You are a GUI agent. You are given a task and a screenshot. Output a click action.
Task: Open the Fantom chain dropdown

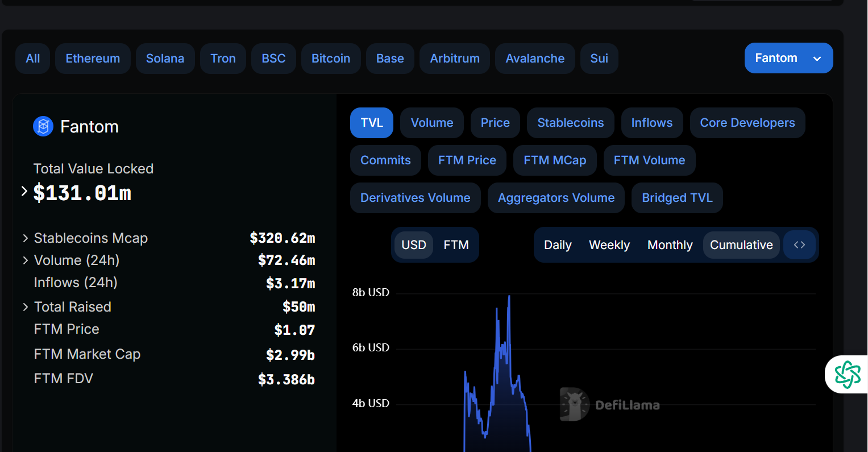(788, 58)
